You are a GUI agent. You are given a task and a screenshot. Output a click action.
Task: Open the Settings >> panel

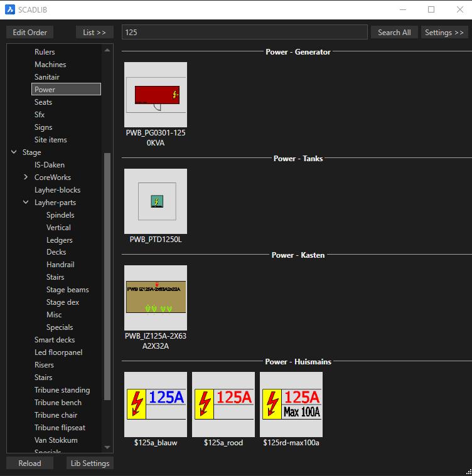point(444,33)
